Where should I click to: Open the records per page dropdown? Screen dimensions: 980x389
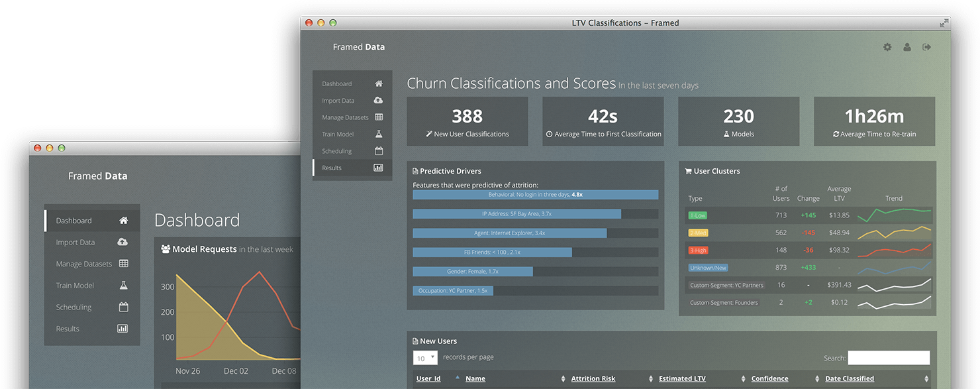click(425, 358)
